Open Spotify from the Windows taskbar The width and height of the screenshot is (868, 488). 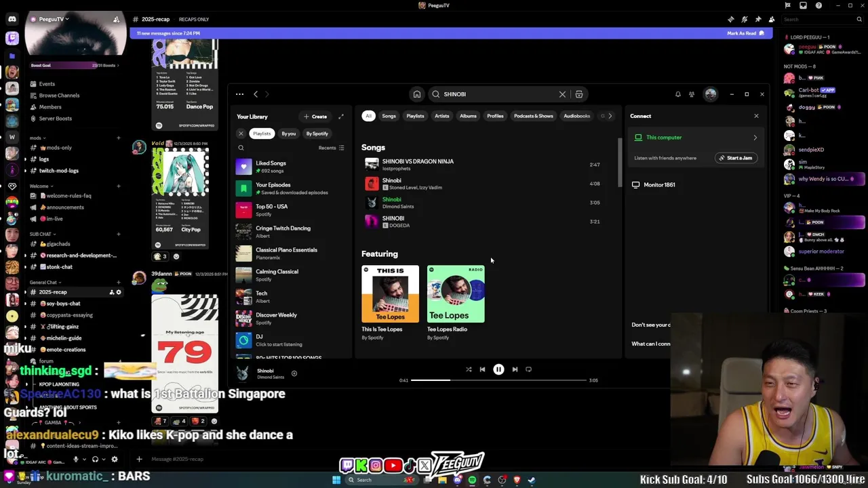pos(472,480)
